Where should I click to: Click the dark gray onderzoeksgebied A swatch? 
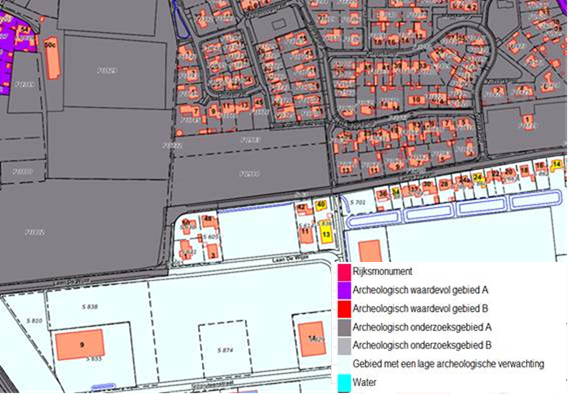(344, 327)
